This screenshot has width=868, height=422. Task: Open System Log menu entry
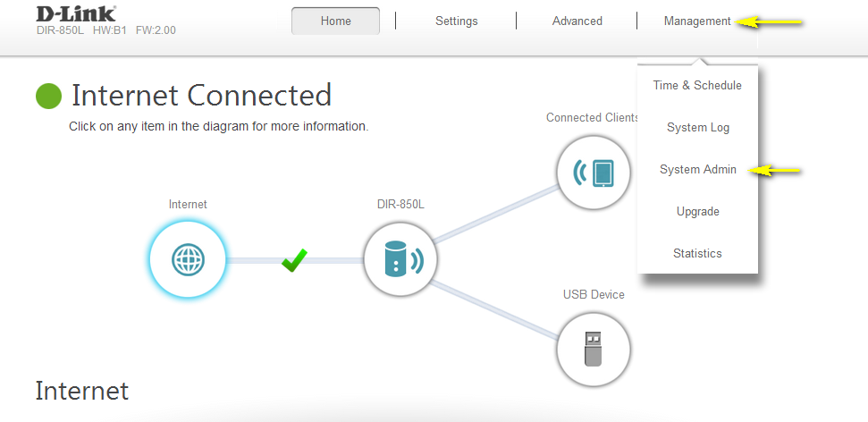coord(697,128)
